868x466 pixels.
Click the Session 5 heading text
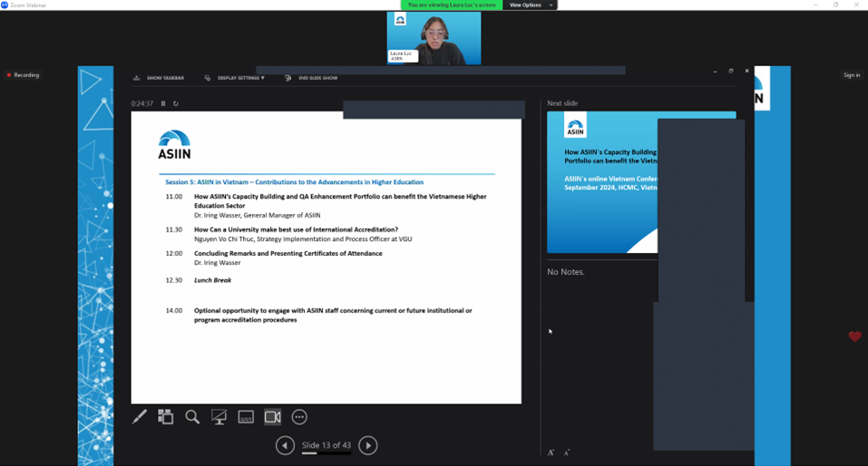click(x=294, y=182)
